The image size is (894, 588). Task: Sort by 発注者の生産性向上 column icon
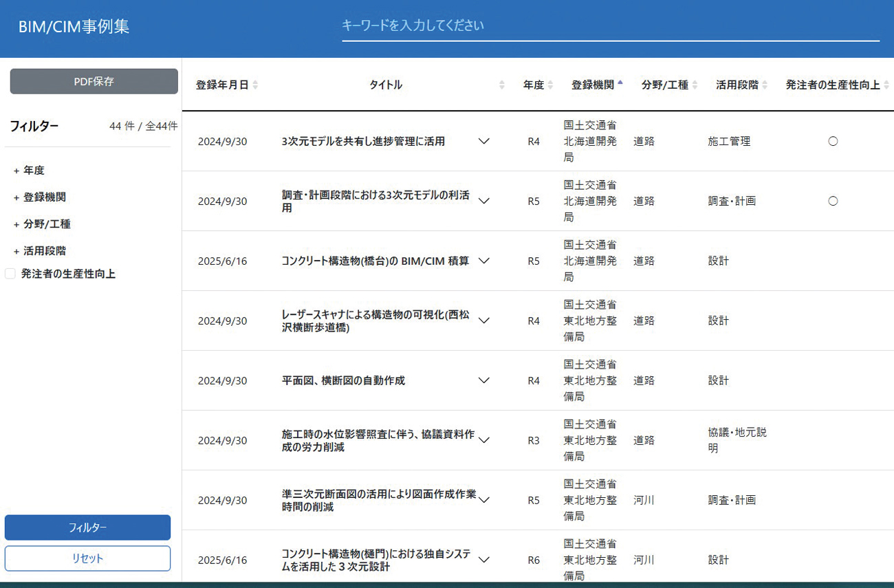886,85
